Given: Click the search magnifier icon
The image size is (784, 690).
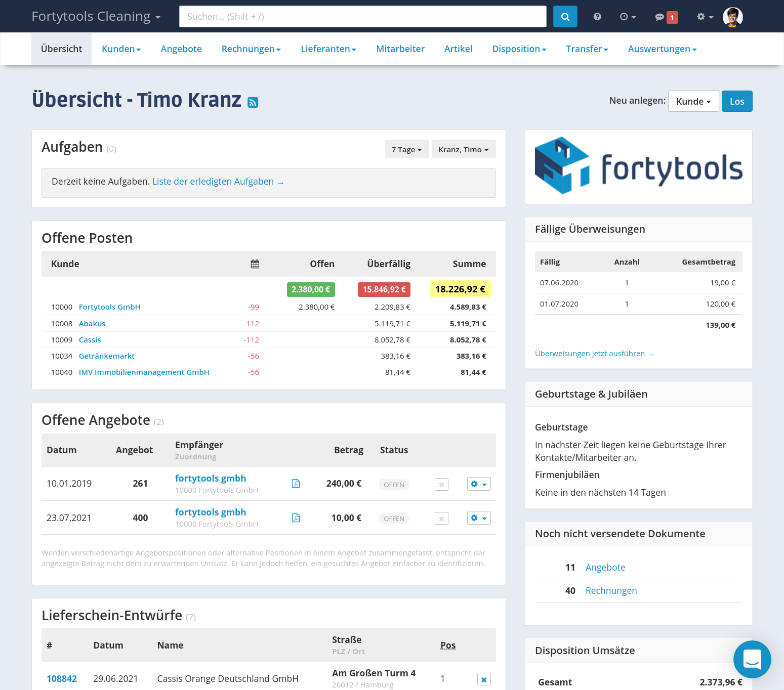Looking at the screenshot, I should click(565, 16).
